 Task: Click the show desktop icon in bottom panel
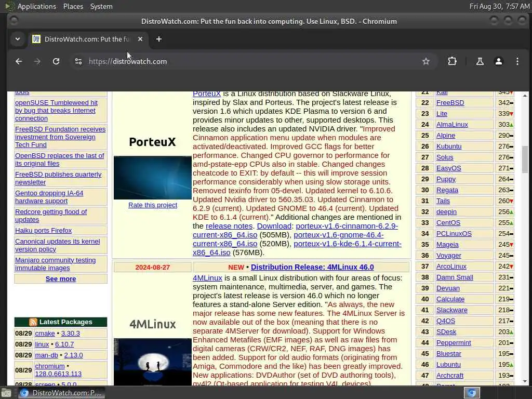click(x=5, y=393)
